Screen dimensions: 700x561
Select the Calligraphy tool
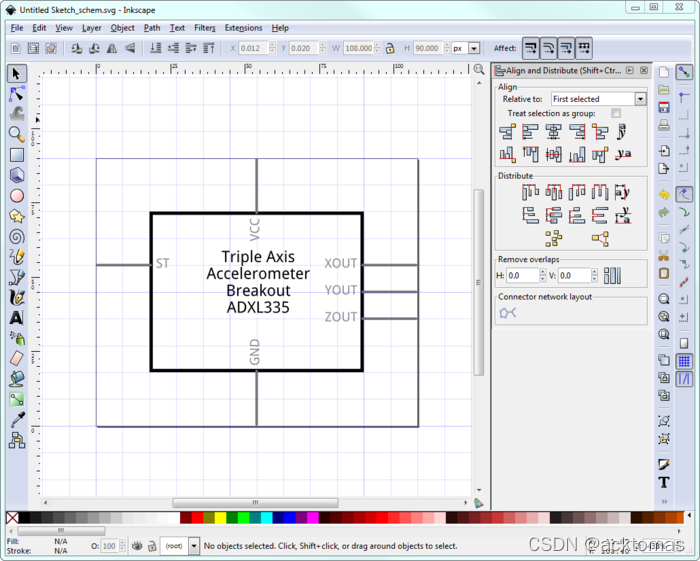tap(17, 298)
